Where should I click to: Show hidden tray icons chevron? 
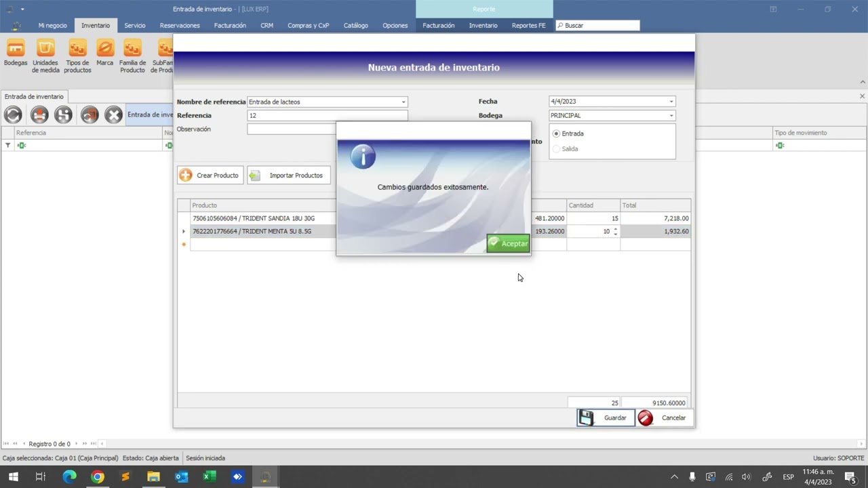(x=674, y=477)
